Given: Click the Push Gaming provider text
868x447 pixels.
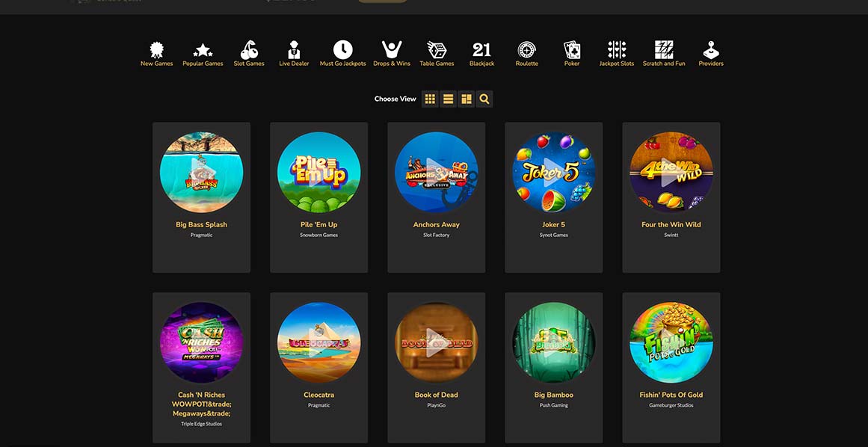Looking at the screenshot, I should pos(553,405).
